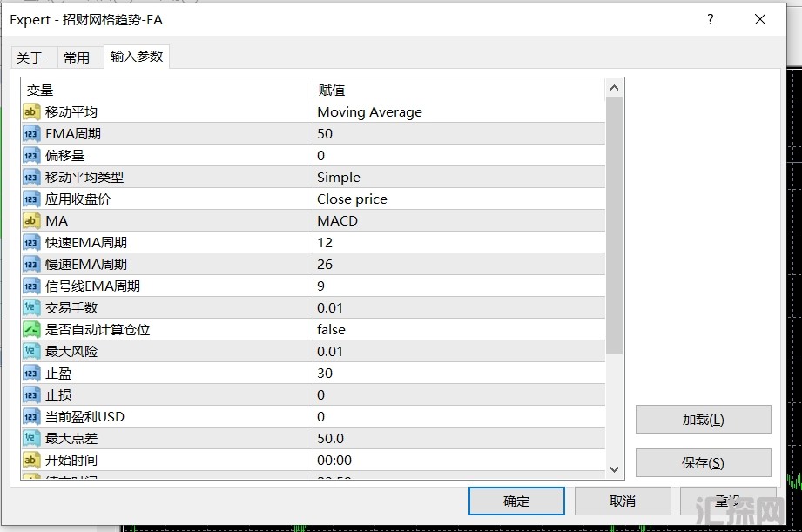Edit the 快速EMA周期 value 12
Screen dimensions: 802x532
(x=459, y=242)
